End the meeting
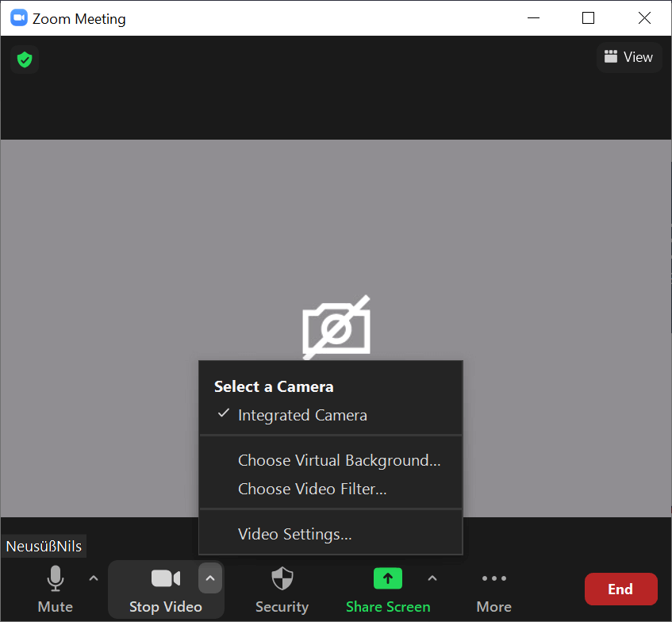672x622 pixels. (x=620, y=589)
